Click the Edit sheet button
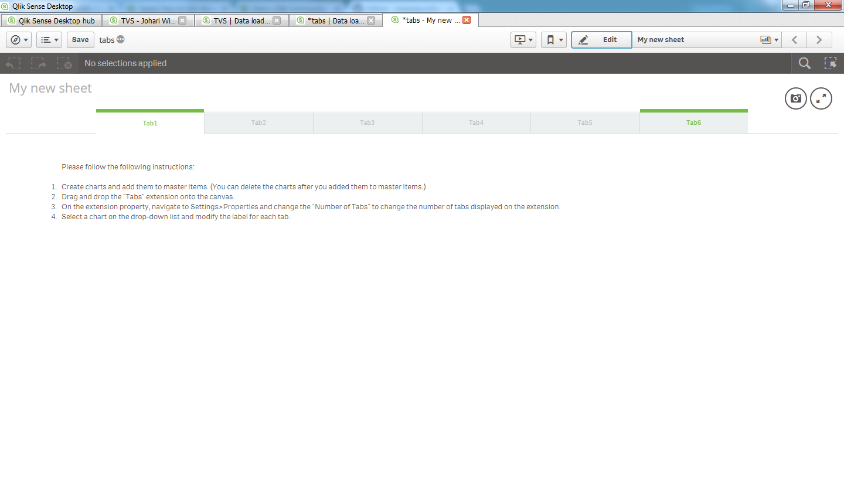 601,40
